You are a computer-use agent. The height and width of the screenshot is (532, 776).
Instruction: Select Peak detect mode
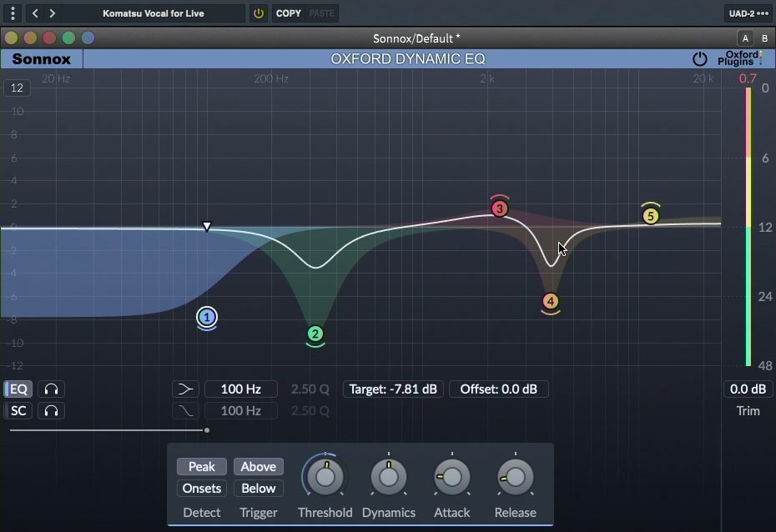(202, 467)
